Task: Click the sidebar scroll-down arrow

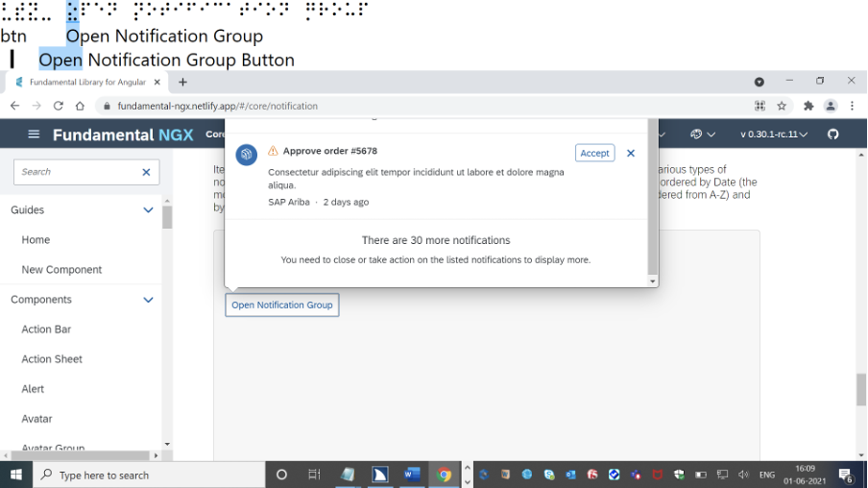Action: pos(167,444)
